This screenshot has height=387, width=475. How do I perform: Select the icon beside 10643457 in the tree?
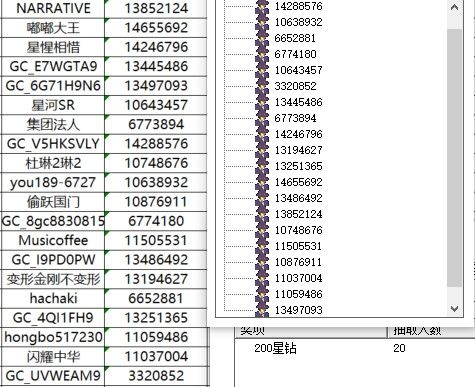point(262,70)
